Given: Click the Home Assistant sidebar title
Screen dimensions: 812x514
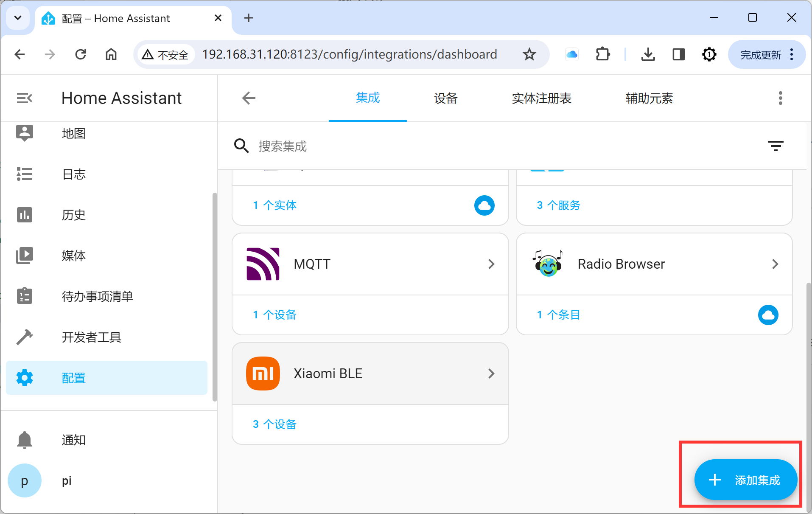Looking at the screenshot, I should (121, 98).
